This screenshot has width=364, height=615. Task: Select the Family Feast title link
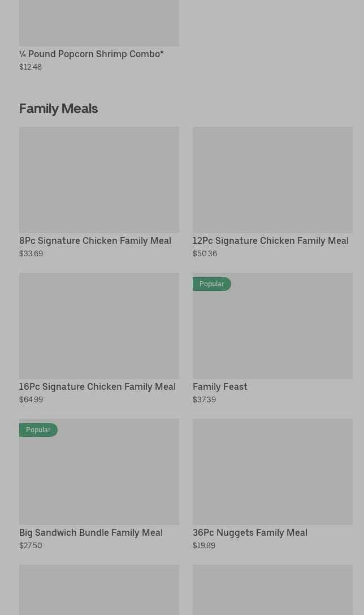(x=220, y=387)
